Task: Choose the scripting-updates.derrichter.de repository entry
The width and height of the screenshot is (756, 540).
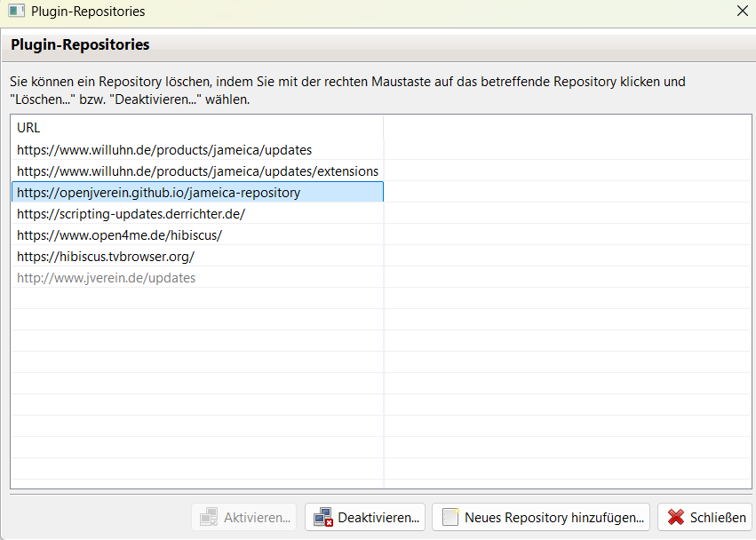Action: click(131, 214)
